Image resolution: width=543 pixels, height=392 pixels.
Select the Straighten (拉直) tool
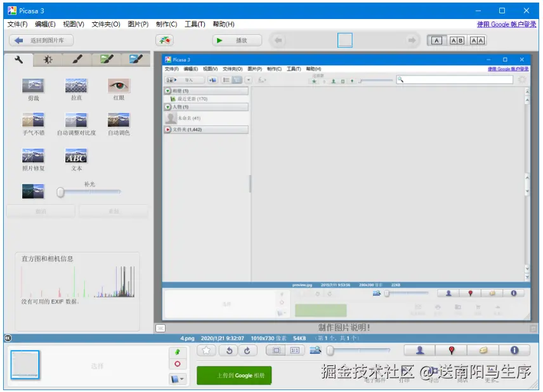[x=76, y=86]
